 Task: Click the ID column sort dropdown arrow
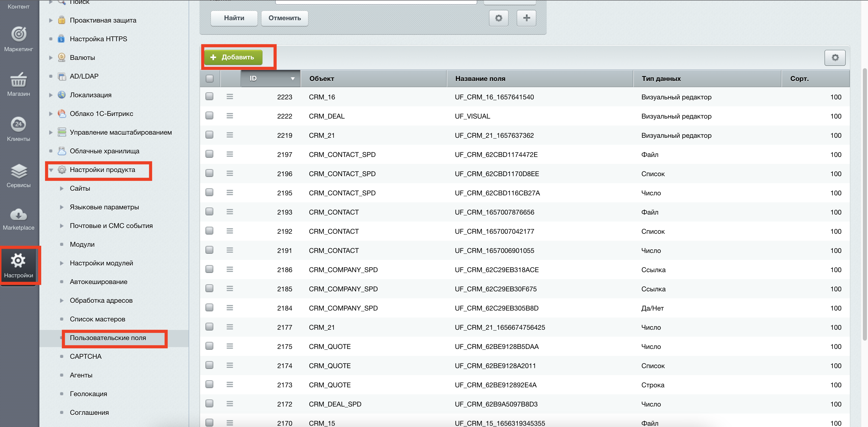[293, 79]
